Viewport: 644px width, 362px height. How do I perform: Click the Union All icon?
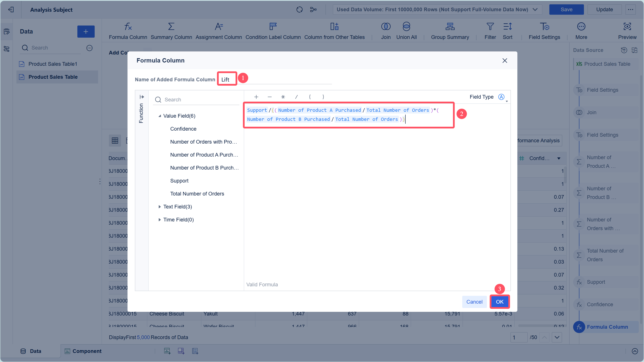[x=406, y=27]
